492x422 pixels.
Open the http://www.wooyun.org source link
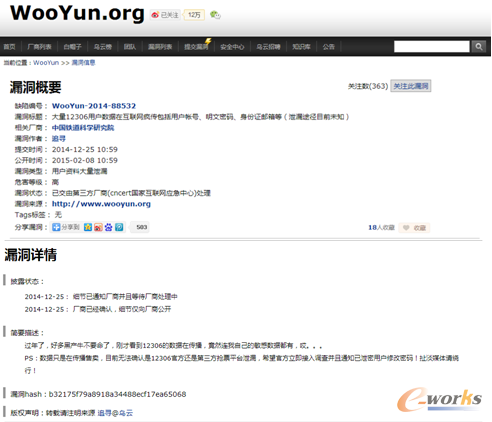(101, 204)
